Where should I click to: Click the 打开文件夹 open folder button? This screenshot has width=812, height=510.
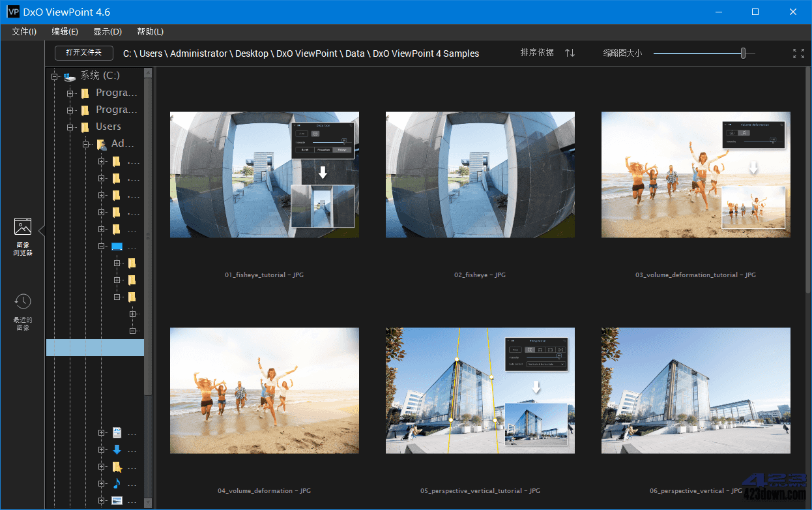coord(84,53)
